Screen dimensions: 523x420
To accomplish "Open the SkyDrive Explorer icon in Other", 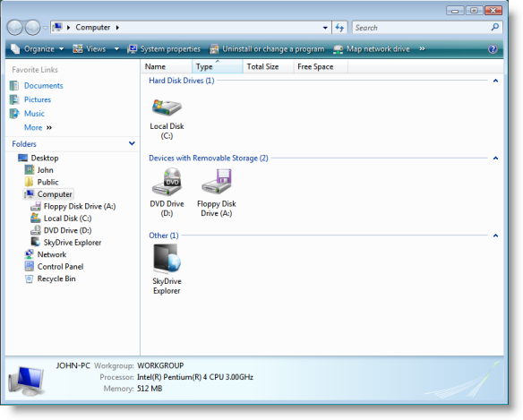I will (167, 259).
